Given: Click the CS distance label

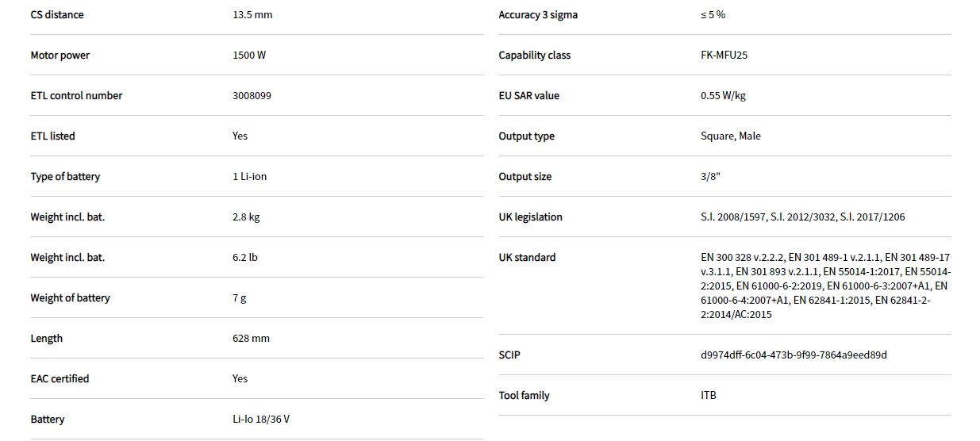Looking at the screenshot, I should coord(57,15).
